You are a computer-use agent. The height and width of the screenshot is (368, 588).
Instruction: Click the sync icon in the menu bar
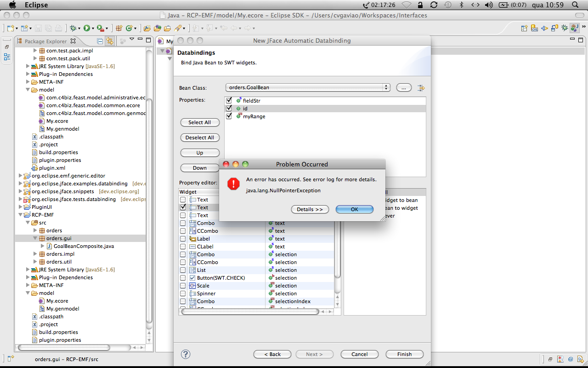(434, 5)
